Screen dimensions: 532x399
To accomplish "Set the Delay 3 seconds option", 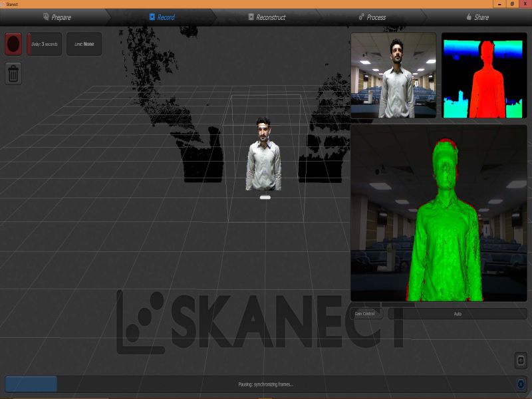I will coord(44,44).
